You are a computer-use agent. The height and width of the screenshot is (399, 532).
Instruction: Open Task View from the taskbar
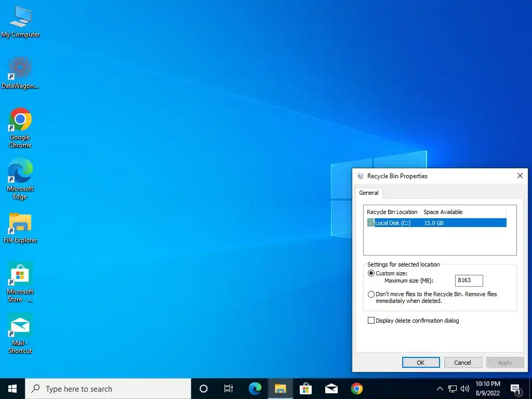pos(229,389)
